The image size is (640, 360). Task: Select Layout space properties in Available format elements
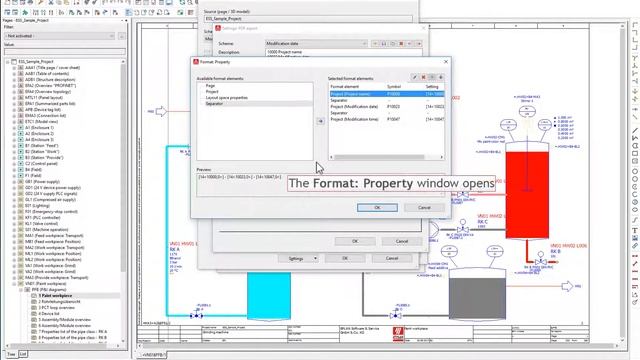coord(227,98)
